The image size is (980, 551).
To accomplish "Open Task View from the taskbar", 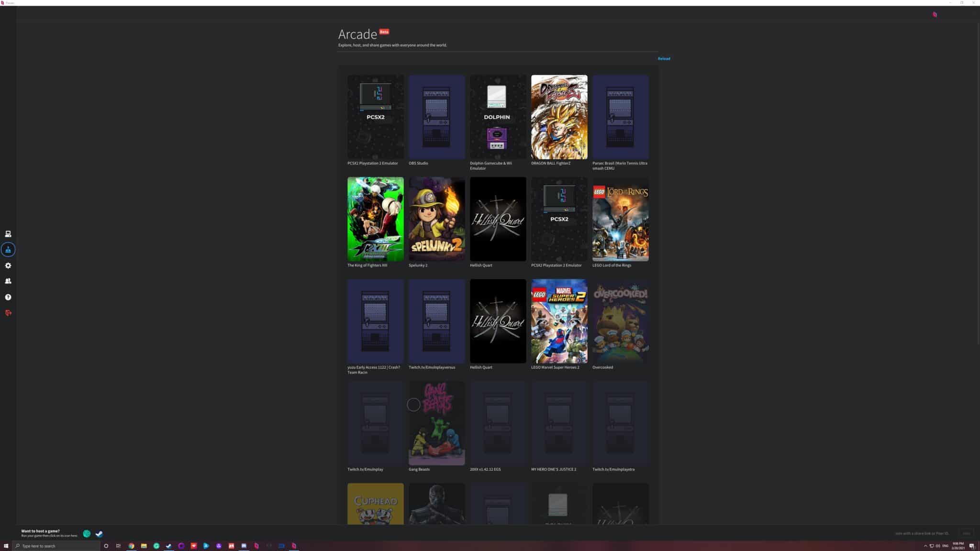I will [118, 546].
